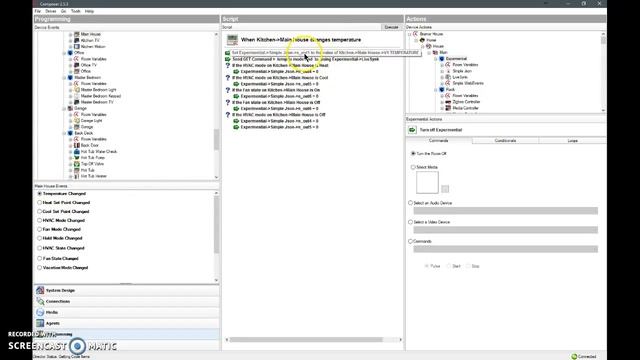
Task: Select the Top Off Valve icon
Action: (x=76, y=164)
